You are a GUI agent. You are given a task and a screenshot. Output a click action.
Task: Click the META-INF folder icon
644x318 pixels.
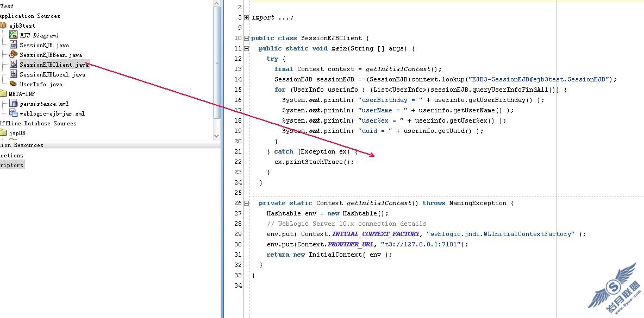coord(3,94)
